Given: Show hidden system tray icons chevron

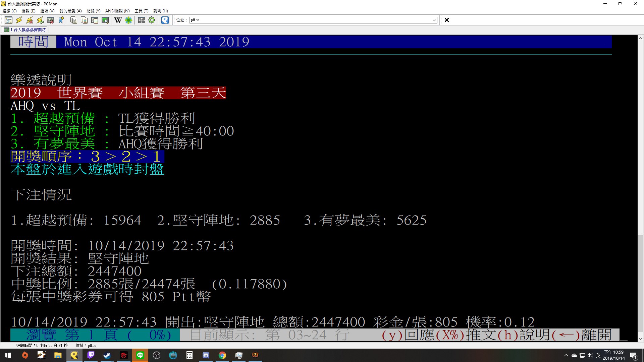Looking at the screenshot, I should point(566,355).
